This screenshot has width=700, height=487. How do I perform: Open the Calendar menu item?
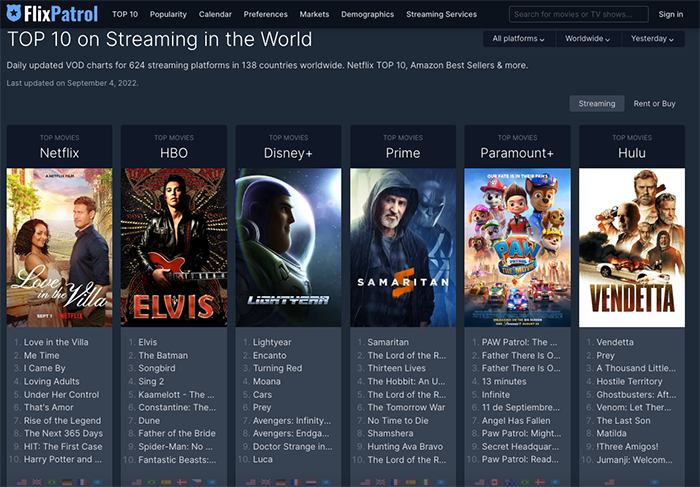click(215, 14)
